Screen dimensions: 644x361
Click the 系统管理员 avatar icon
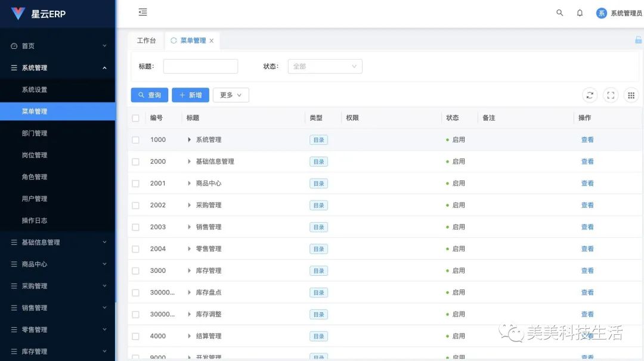point(601,13)
